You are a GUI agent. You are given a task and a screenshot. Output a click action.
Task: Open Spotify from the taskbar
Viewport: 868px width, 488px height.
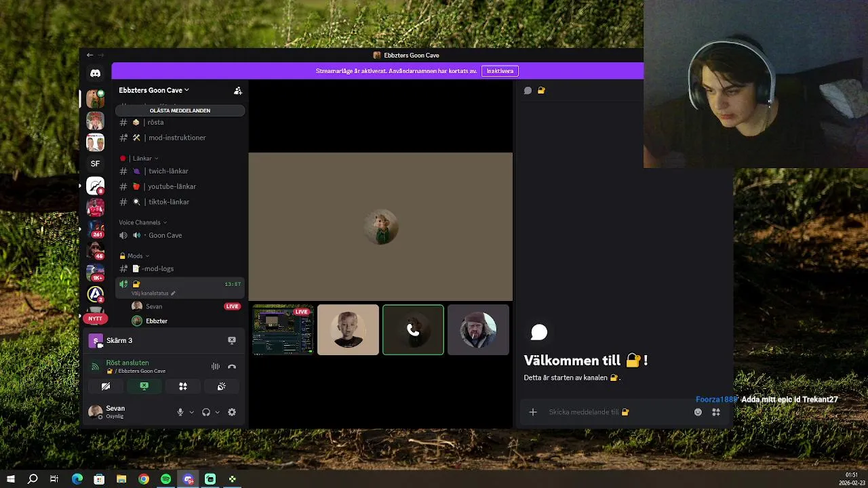click(166, 479)
